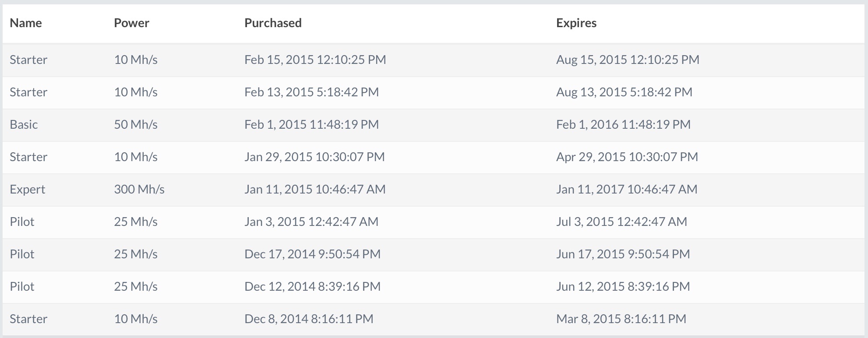Screen dimensions: 868x338
Task: Sort by the Purchased column header
Action: coord(273,23)
